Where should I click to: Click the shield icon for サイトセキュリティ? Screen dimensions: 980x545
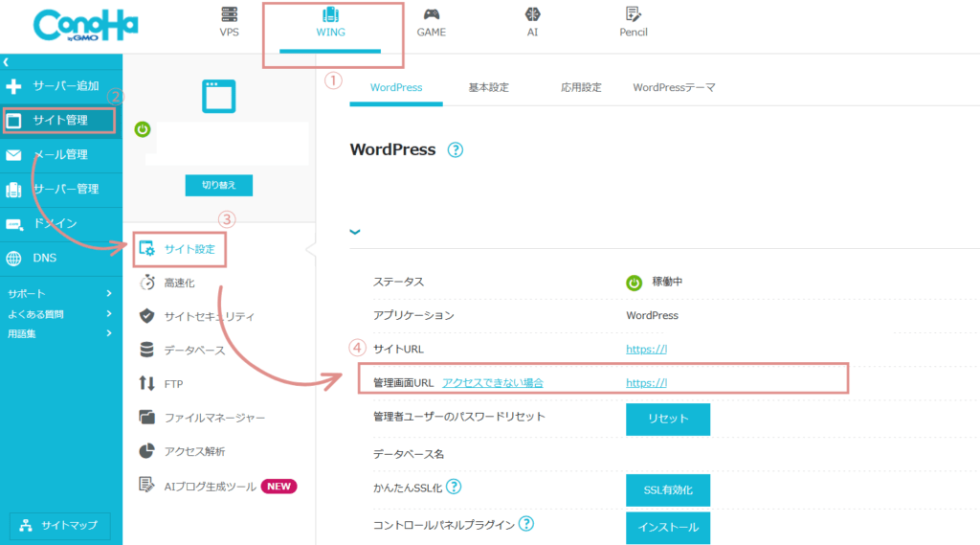tap(146, 316)
